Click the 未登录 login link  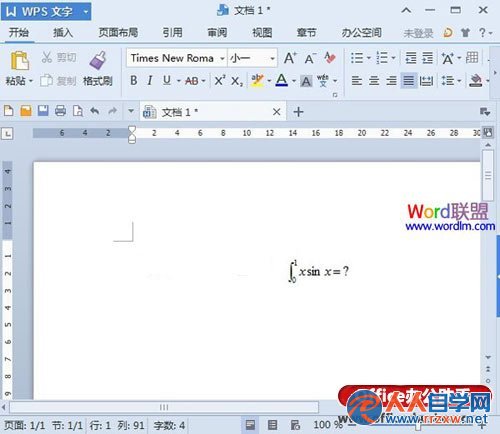click(x=418, y=33)
